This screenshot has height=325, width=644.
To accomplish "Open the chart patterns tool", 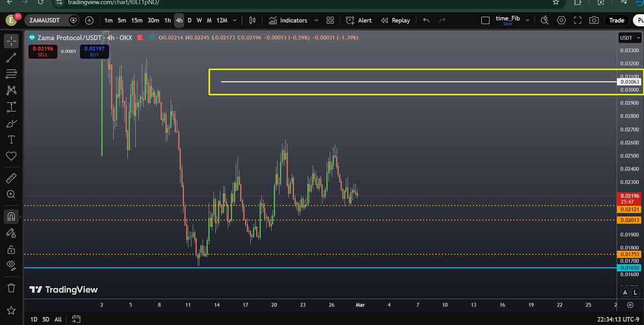I will click(11, 91).
